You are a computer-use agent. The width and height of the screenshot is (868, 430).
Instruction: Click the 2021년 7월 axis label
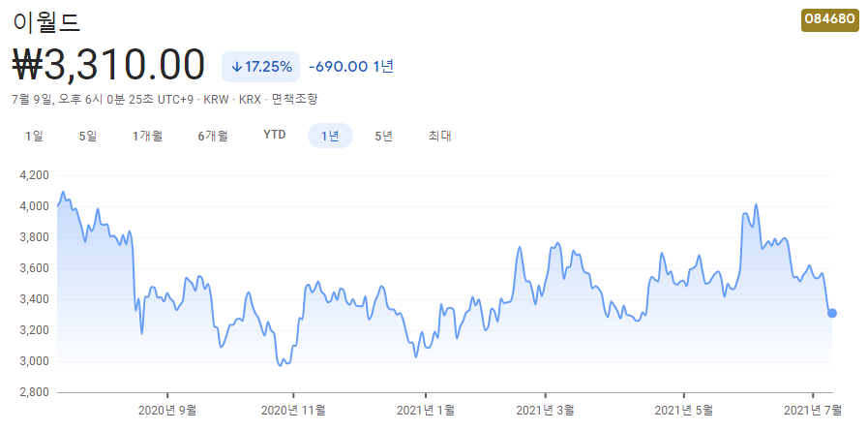812,411
